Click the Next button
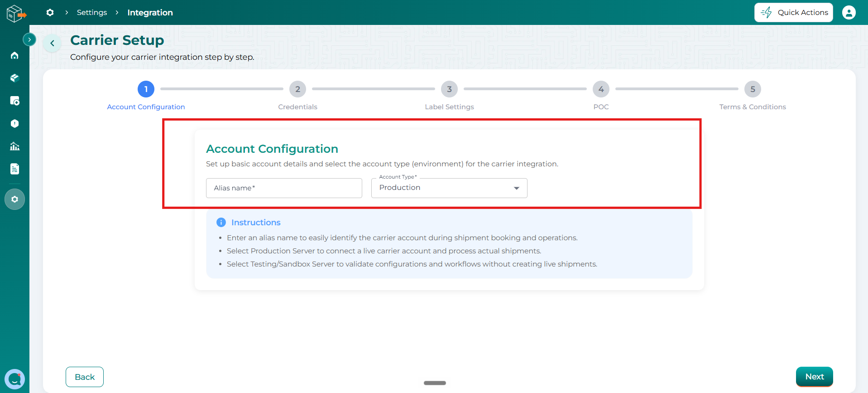The image size is (868, 393). [814, 376]
